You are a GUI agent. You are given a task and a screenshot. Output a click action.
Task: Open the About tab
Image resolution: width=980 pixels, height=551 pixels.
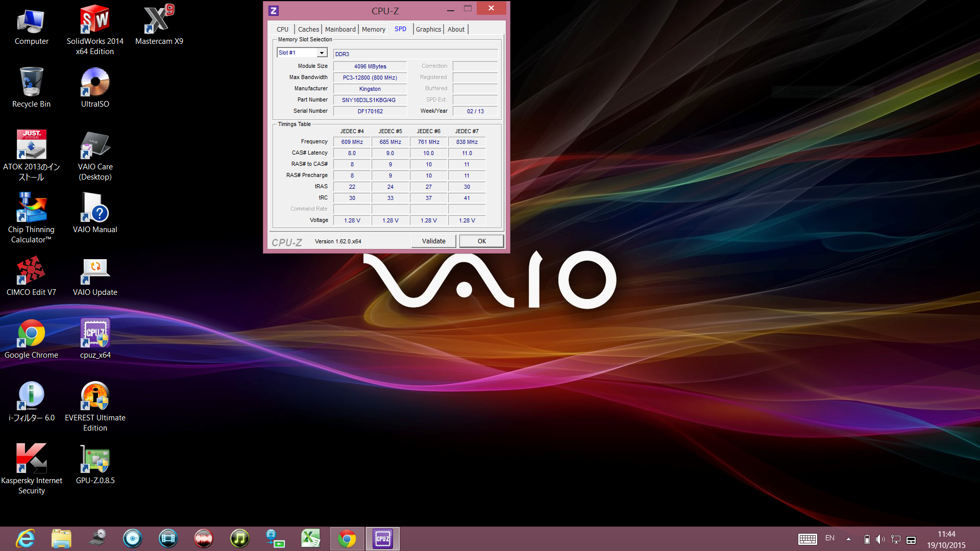[x=456, y=30]
